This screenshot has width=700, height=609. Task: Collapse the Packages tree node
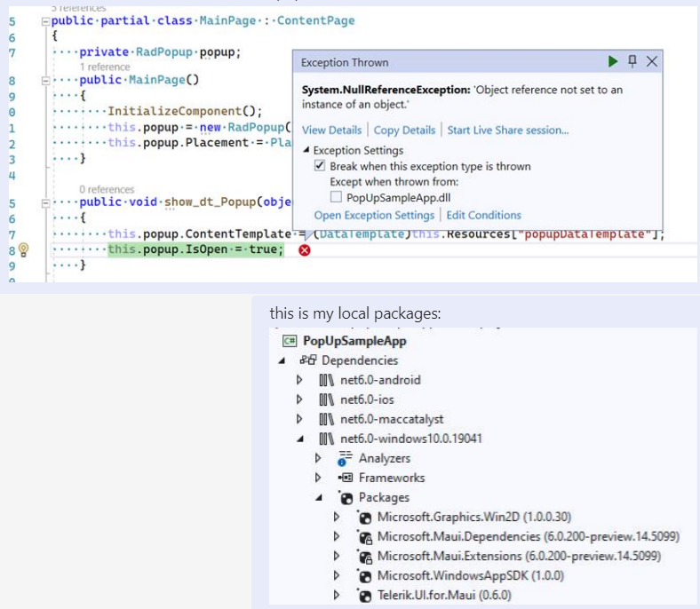[318, 497]
